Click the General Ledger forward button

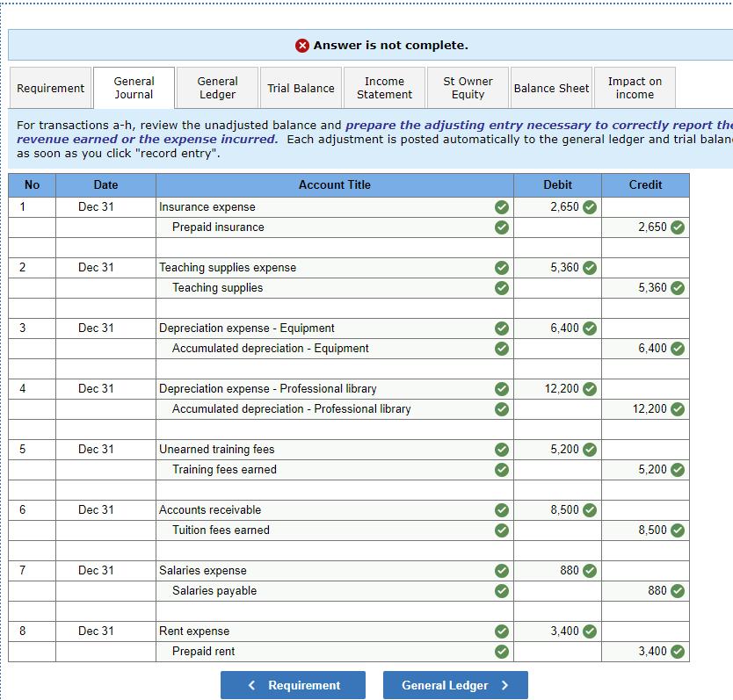(x=455, y=685)
